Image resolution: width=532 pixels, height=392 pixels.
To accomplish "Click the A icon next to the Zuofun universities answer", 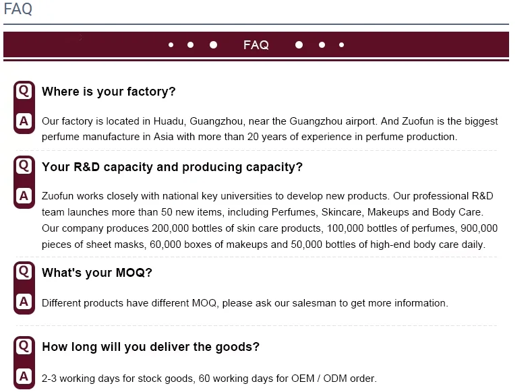I will point(24,196).
